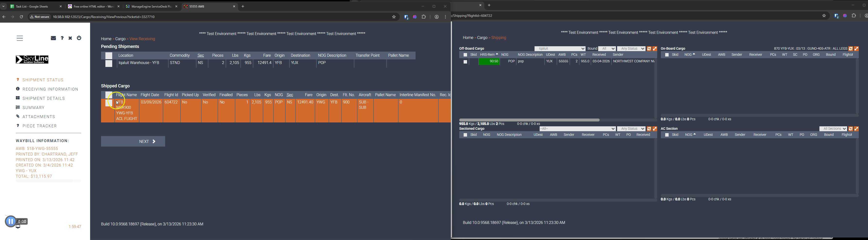The height and width of the screenshot is (240, 868).
Task: Toggle the On-Board Cargo select-all checkbox
Action: tap(667, 55)
